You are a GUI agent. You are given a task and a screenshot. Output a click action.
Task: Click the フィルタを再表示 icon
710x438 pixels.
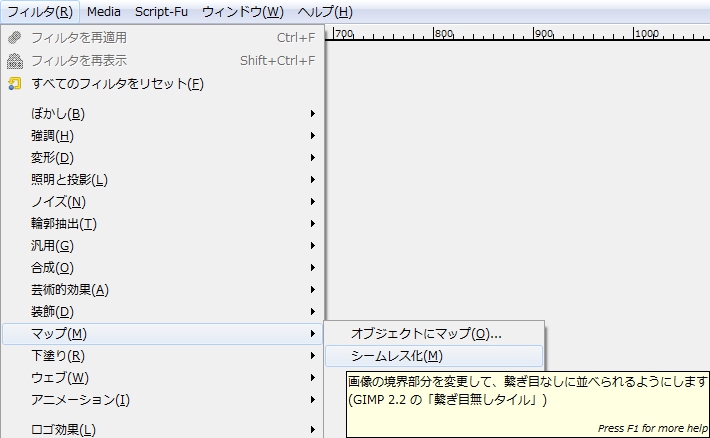coord(15,61)
